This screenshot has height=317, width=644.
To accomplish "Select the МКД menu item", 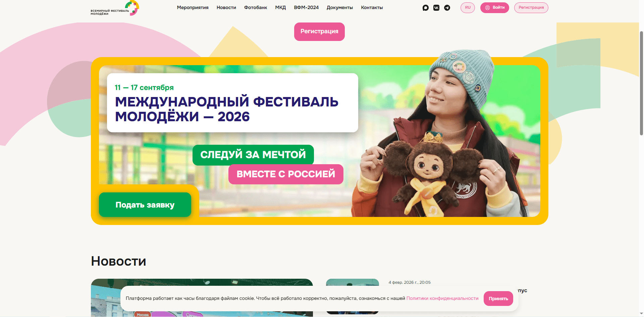I will 280,7.
